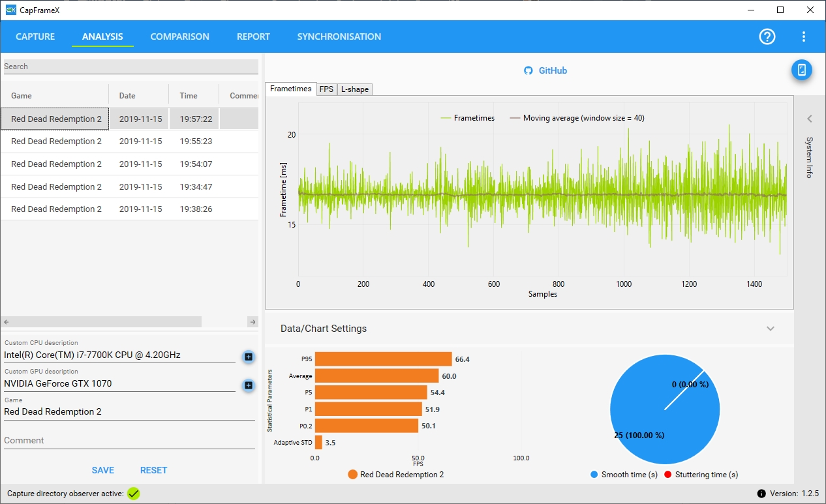826x504 pixels.
Task: Select the Frametimes chart tab
Action: [291, 89]
